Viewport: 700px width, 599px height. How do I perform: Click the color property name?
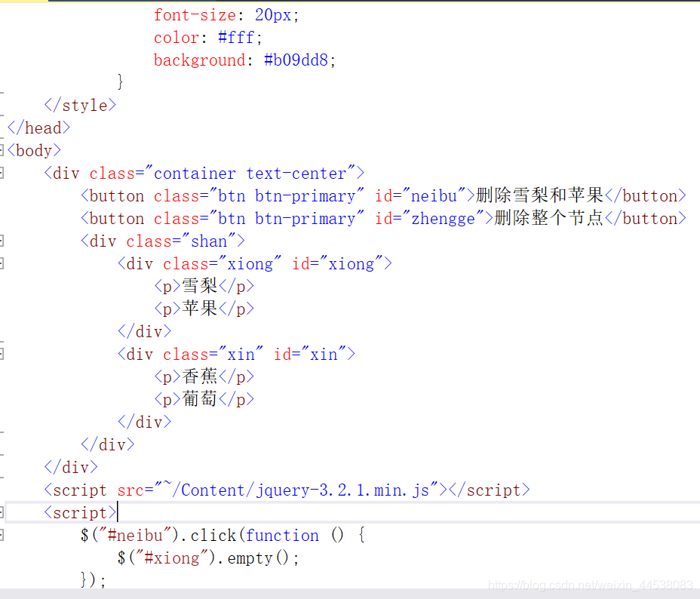tap(177, 38)
